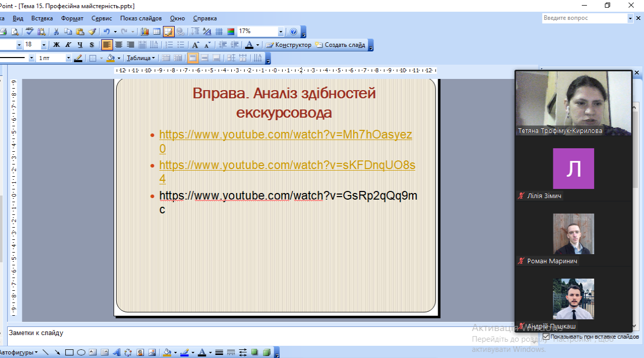Select the Oval drawing tool
This screenshot has width=644, height=358.
coord(81,352)
